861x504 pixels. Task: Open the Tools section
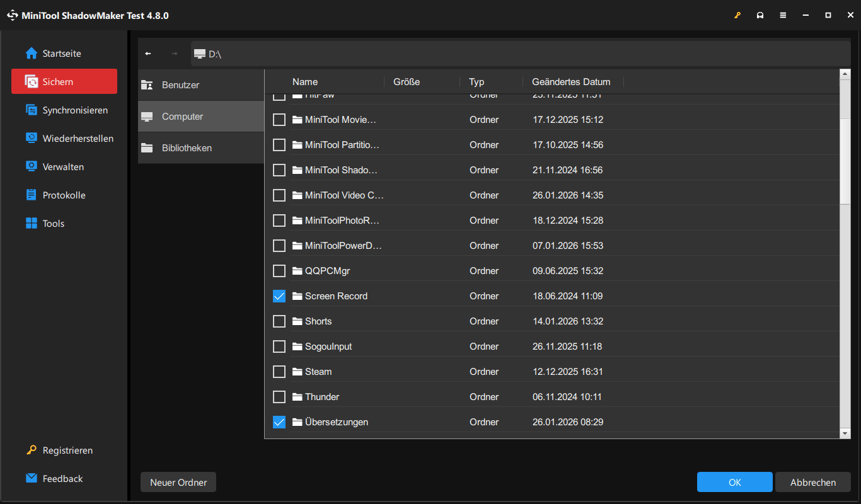point(53,223)
